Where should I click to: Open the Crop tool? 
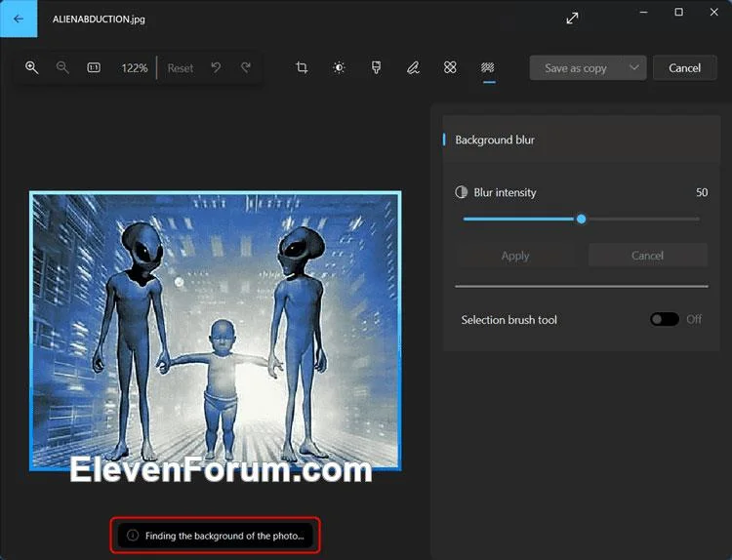coord(302,67)
